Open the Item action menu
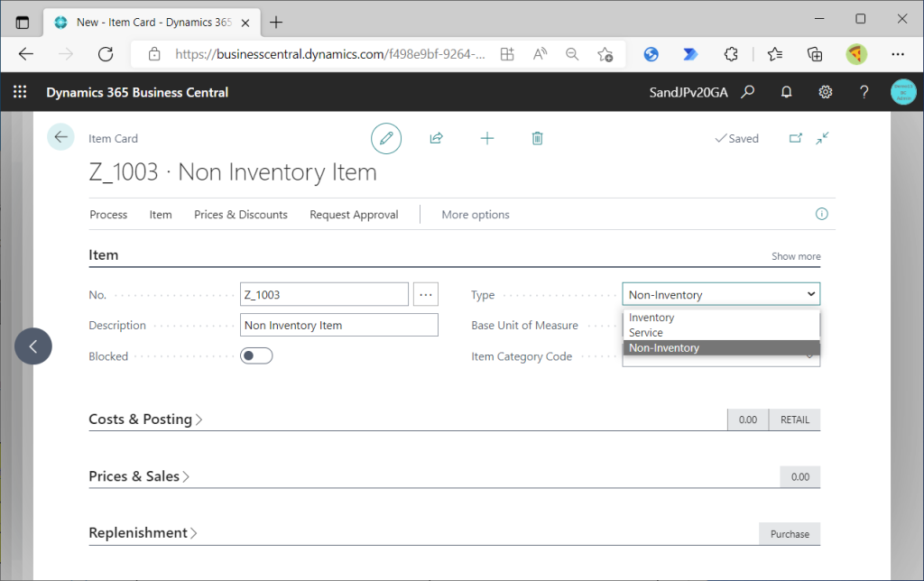This screenshot has height=581, width=924. point(161,215)
